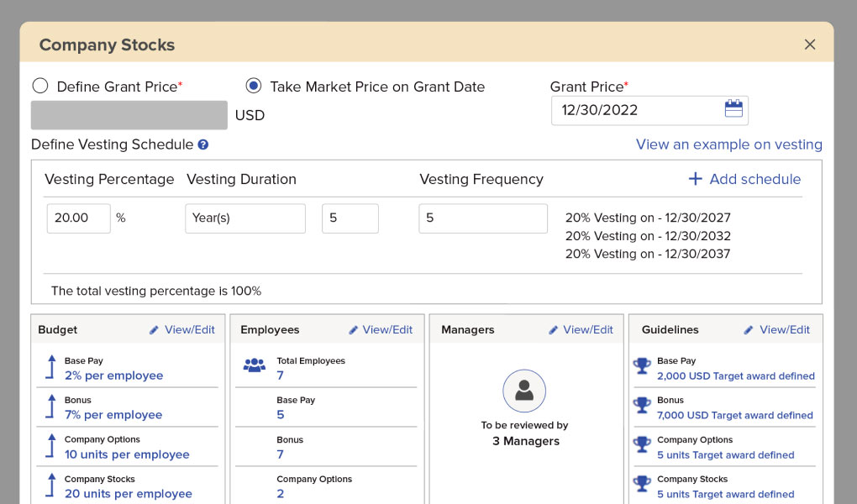Select Take Market Price on Grant Date
The image size is (857, 504).
(253, 86)
